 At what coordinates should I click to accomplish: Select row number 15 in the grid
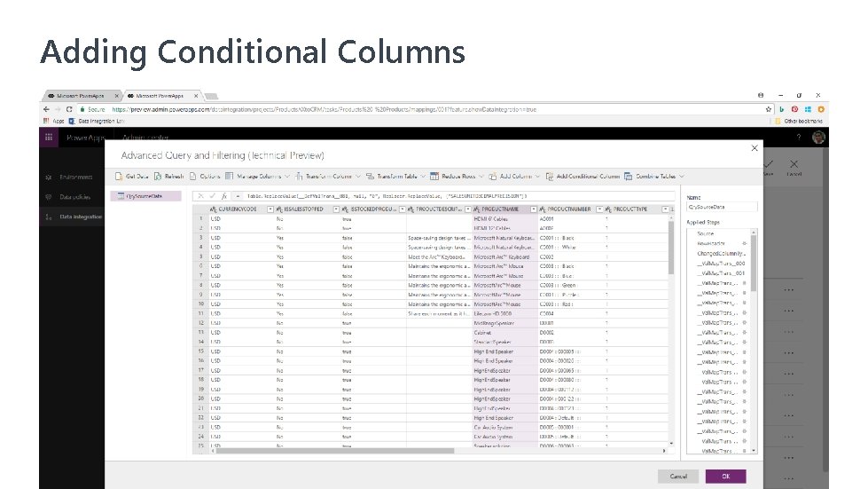click(201, 351)
